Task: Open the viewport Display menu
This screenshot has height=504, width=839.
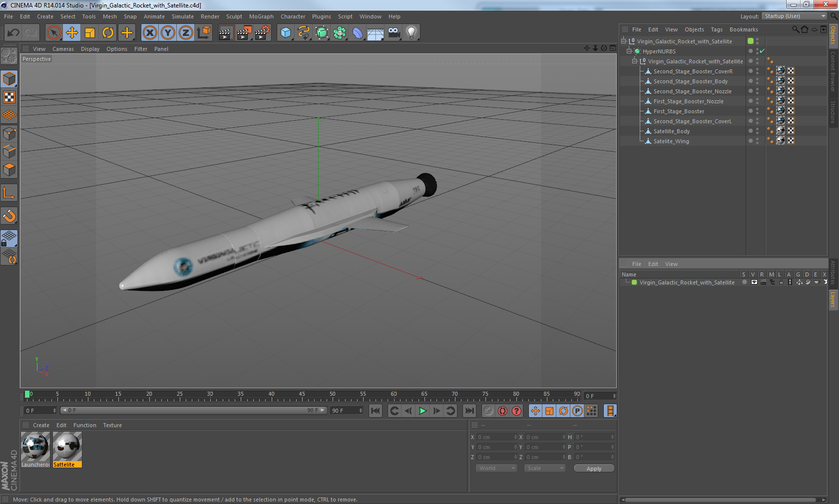Action: pyautogui.click(x=90, y=49)
